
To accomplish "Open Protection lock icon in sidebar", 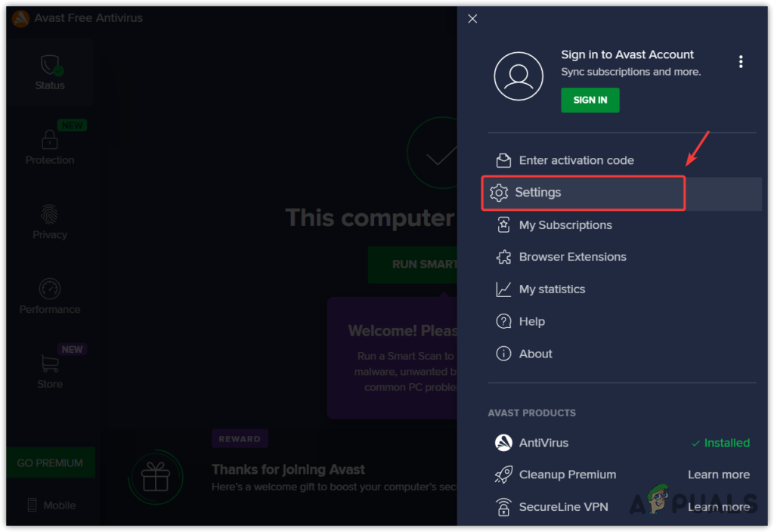I will pos(49,140).
